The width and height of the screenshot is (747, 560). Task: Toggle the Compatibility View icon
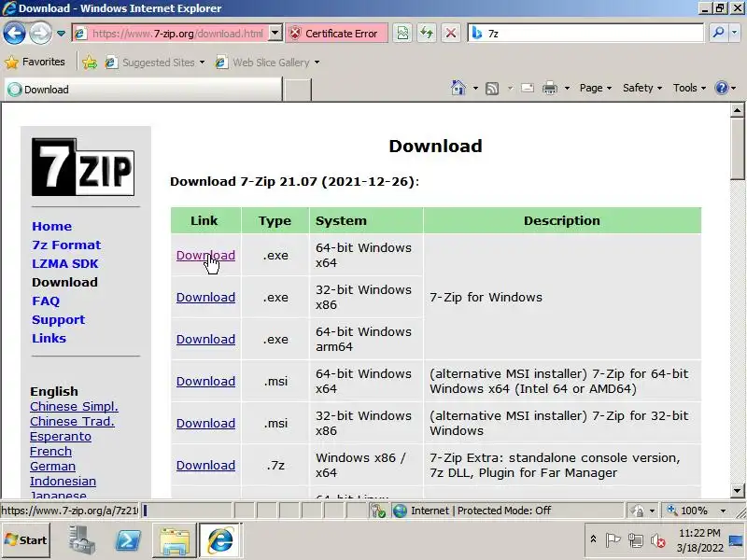point(402,34)
